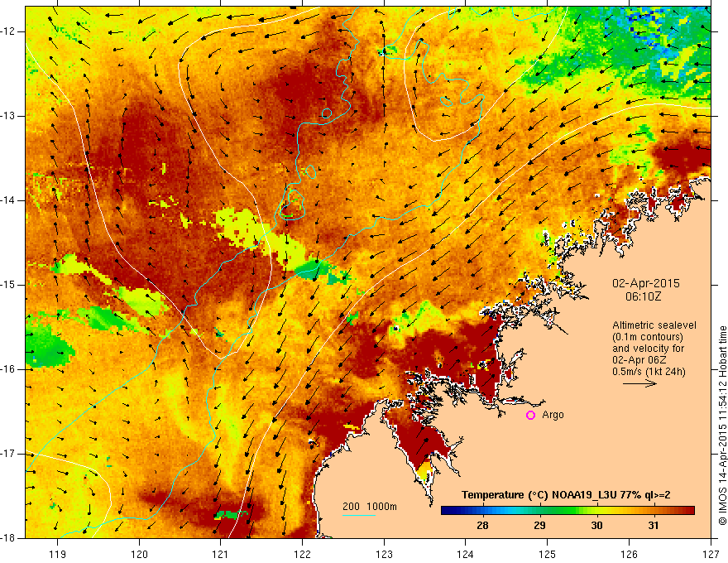Click the cyan 200 1000m depth legend line
This screenshot has width=728, height=563.
[x=359, y=515]
